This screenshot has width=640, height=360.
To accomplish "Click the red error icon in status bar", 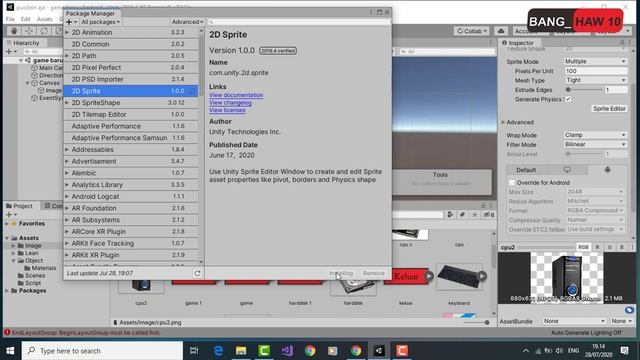I will coord(7,332).
